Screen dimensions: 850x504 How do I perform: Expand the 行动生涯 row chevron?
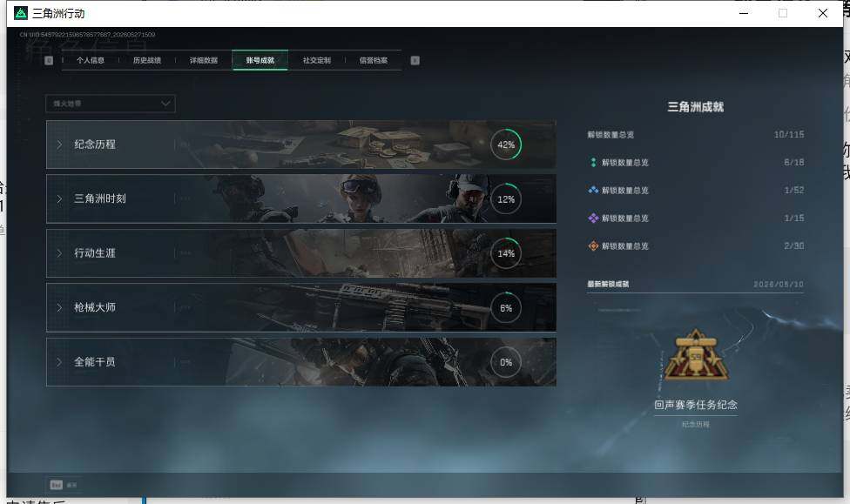pyautogui.click(x=59, y=253)
